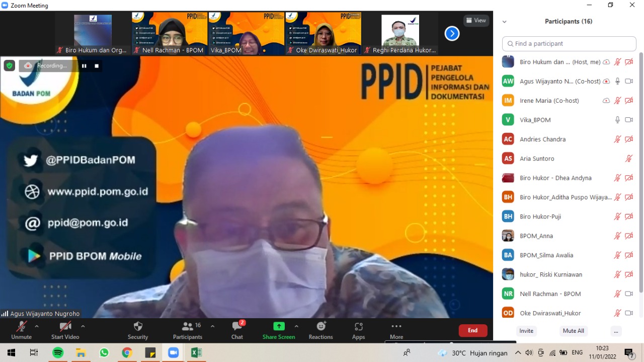Image resolution: width=644 pixels, height=362 pixels.
Task: Click the Invite button
Action: click(526, 331)
